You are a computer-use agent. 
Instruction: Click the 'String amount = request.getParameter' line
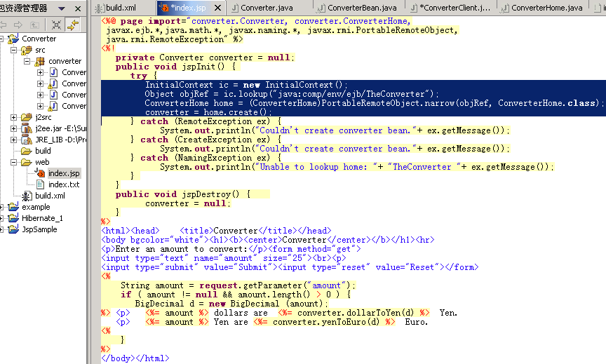click(238, 285)
